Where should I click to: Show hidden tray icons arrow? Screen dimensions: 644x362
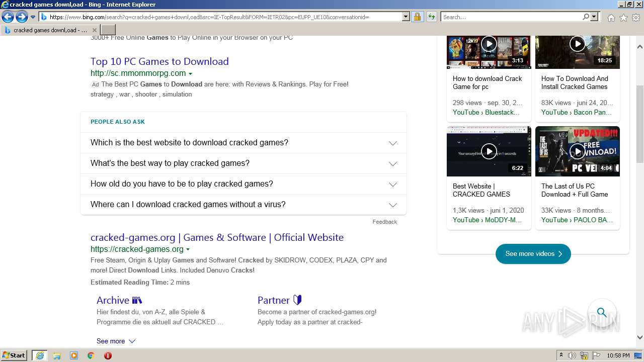(561, 355)
